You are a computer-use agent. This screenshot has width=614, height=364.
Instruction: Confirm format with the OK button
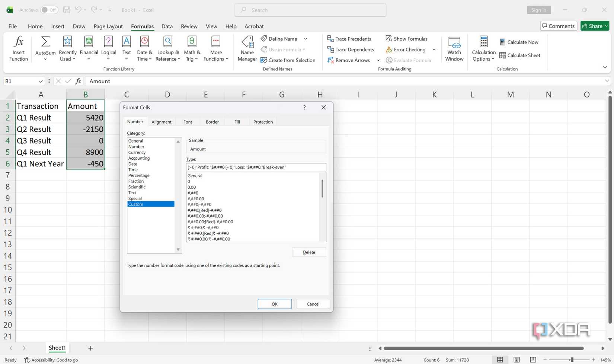pyautogui.click(x=274, y=304)
